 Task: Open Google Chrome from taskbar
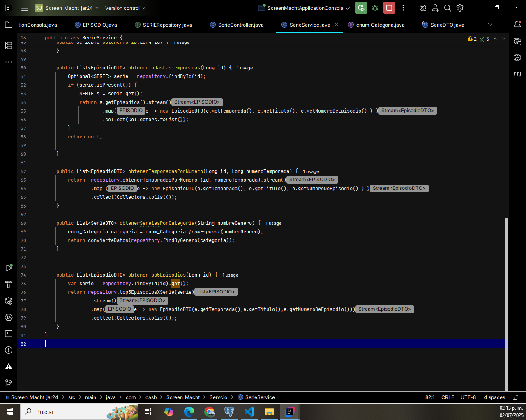coord(209,412)
